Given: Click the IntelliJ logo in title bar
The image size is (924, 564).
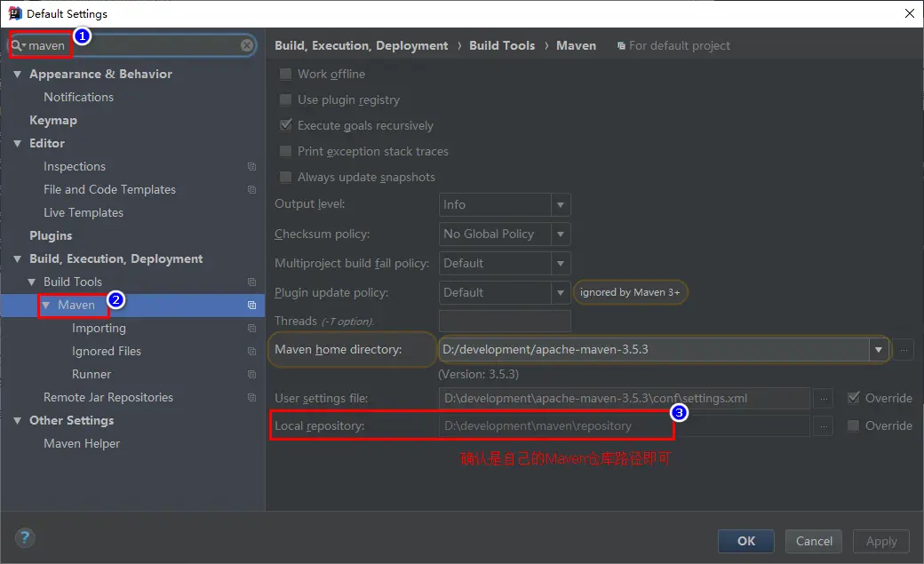Looking at the screenshot, I should tap(14, 13).
